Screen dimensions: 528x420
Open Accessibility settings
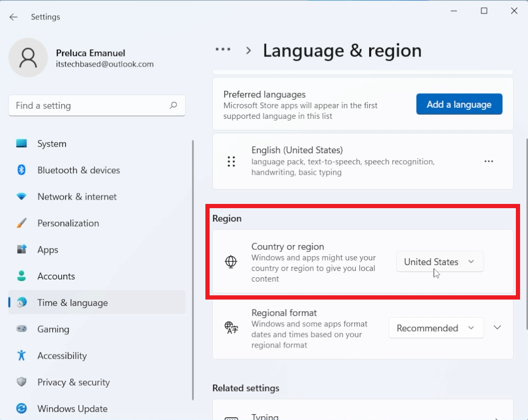(x=62, y=356)
